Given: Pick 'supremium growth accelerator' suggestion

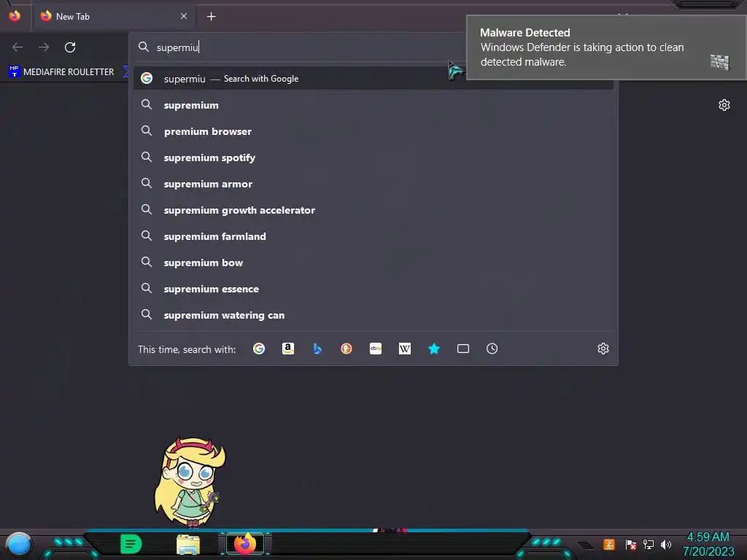Looking at the screenshot, I should (x=373, y=210).
